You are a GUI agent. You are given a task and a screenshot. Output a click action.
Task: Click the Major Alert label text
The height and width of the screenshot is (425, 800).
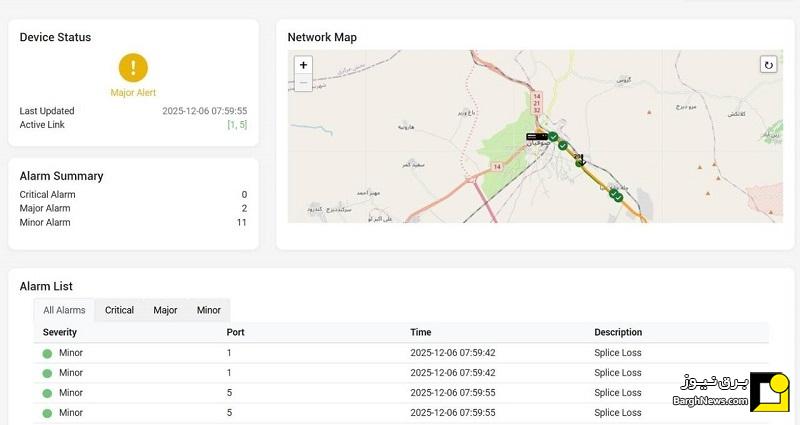[133, 92]
